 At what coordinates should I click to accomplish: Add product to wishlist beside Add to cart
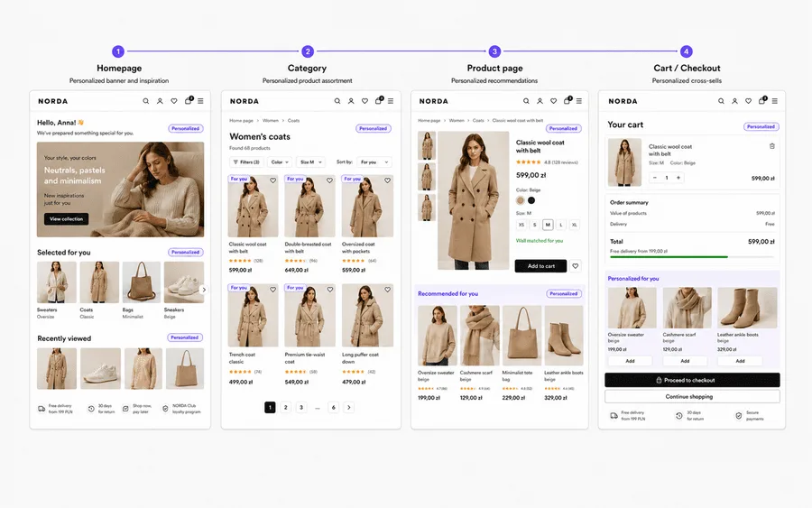pyautogui.click(x=576, y=266)
